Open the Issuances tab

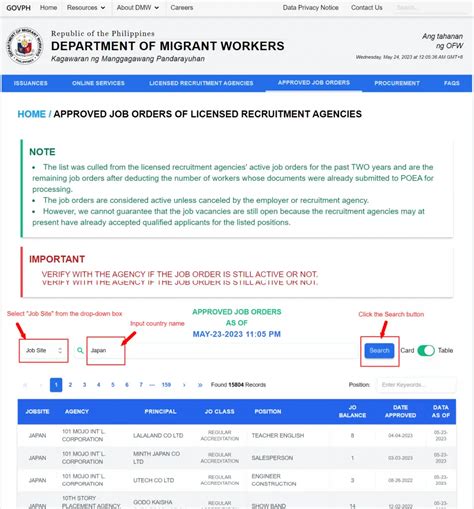[31, 83]
